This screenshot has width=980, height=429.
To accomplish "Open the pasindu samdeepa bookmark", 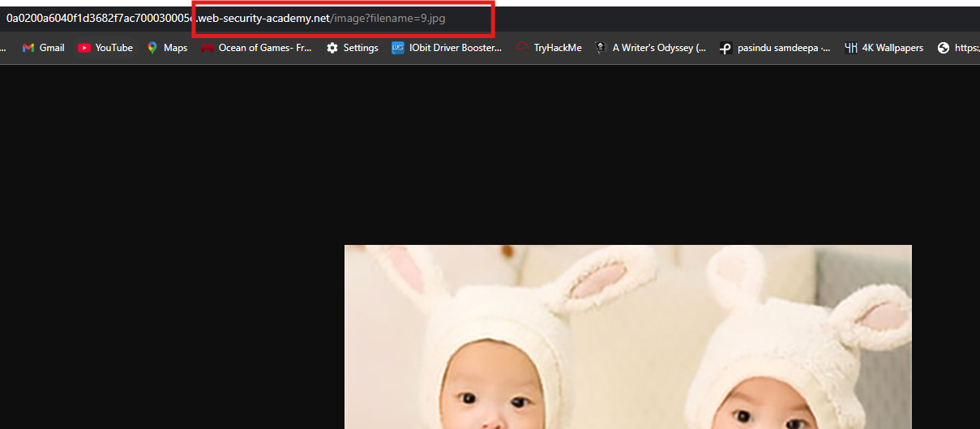I will coord(775,48).
